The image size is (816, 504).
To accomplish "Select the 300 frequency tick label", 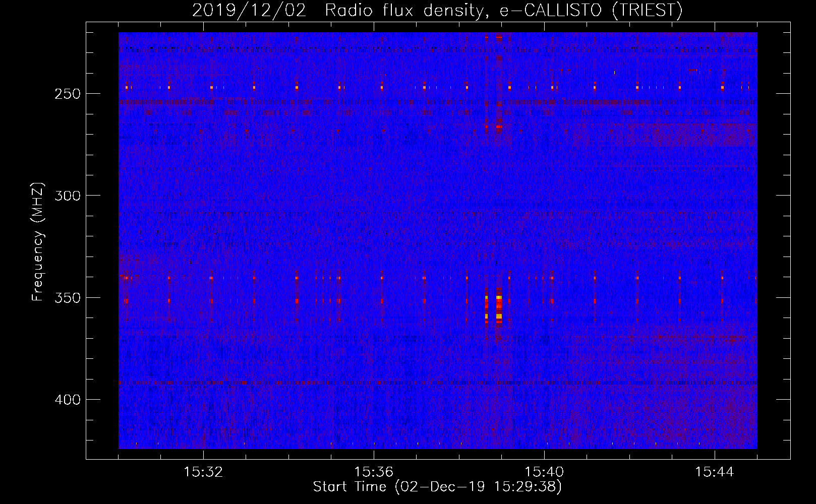I will pyautogui.click(x=68, y=196).
